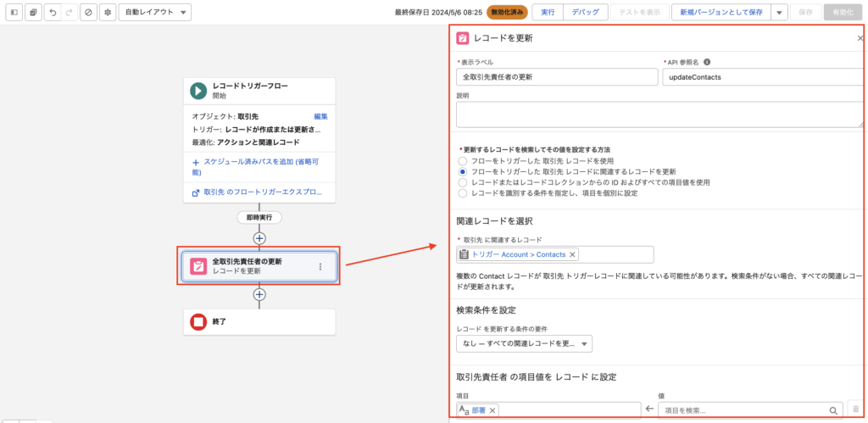Select radio フローをトリガーした取引先レコードを使用
Screen dimensions: 868x423
coord(462,160)
